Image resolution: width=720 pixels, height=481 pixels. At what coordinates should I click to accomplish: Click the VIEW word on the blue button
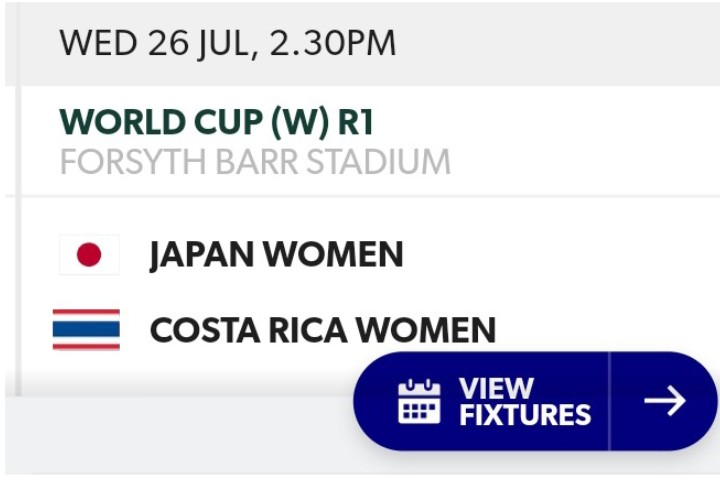point(496,389)
